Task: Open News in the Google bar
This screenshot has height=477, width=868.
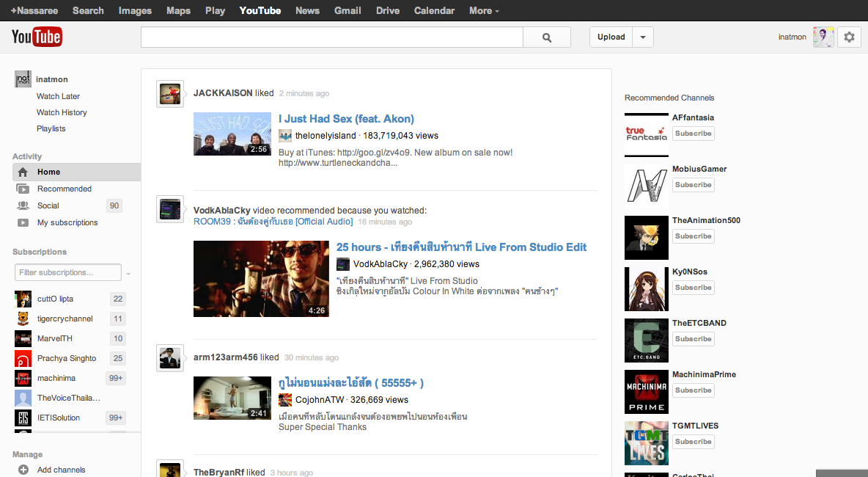Action: tap(307, 10)
